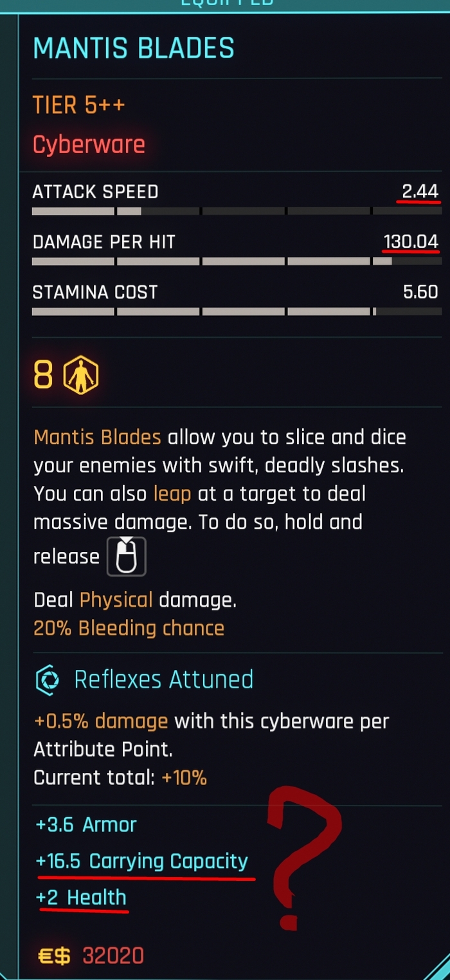This screenshot has width=450, height=980.
Task: Click the 32020 price value
Action: [x=113, y=956]
